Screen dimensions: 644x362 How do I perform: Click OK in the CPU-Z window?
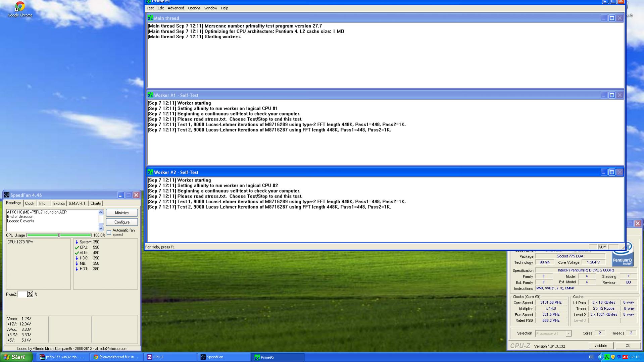point(628,346)
